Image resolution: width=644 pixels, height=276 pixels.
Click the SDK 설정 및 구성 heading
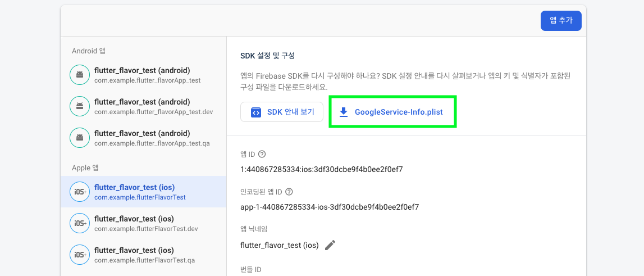coord(267,56)
